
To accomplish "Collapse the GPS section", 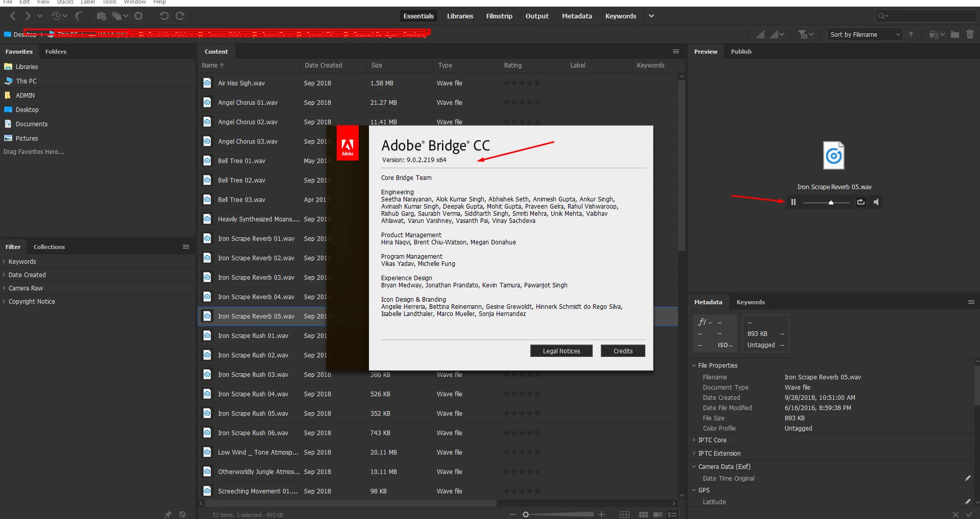I will [694, 490].
